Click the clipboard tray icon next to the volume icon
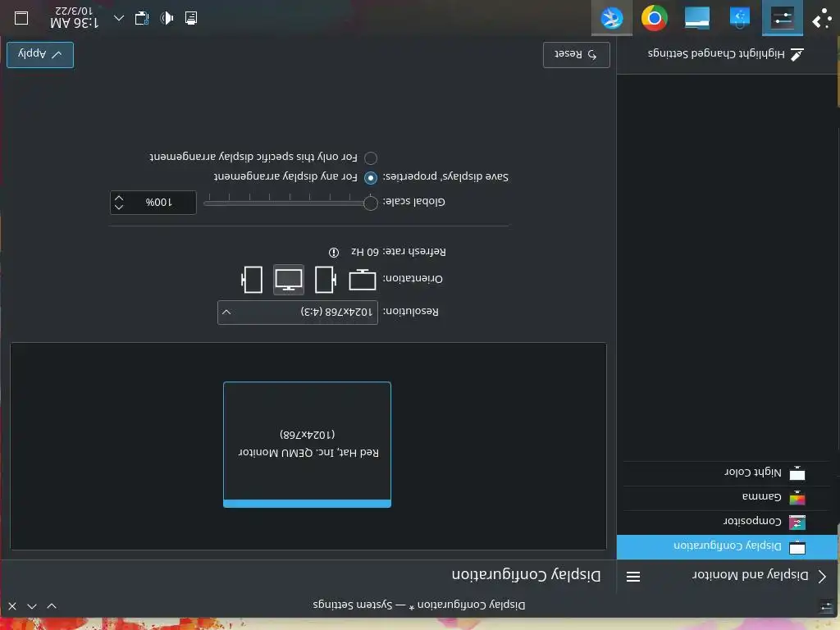The image size is (840, 630). coord(190,18)
